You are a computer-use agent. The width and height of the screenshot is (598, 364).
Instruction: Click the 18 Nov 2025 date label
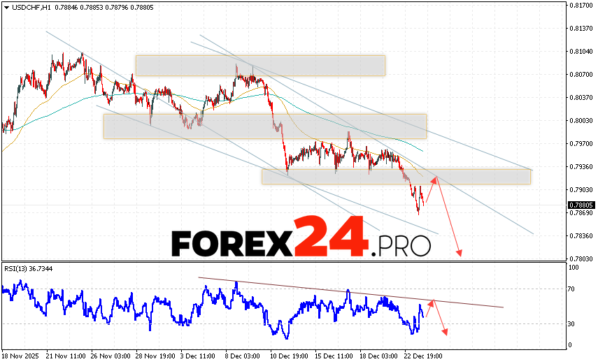[21, 356]
